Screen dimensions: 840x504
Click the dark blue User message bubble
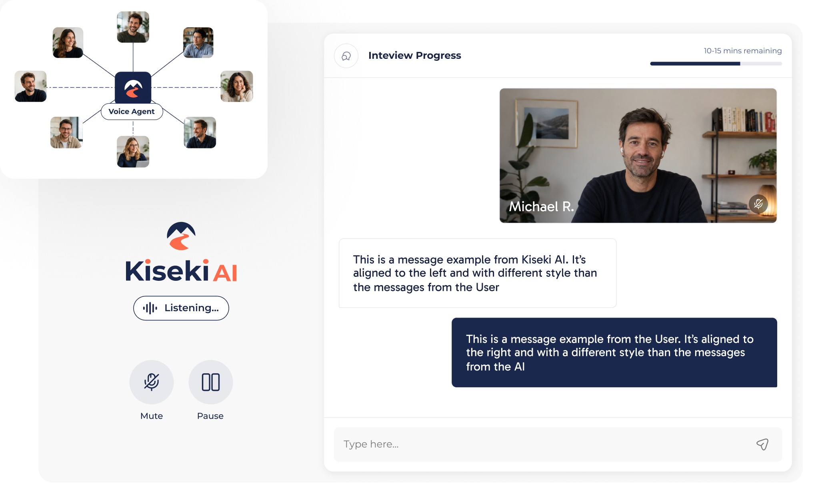614,352
